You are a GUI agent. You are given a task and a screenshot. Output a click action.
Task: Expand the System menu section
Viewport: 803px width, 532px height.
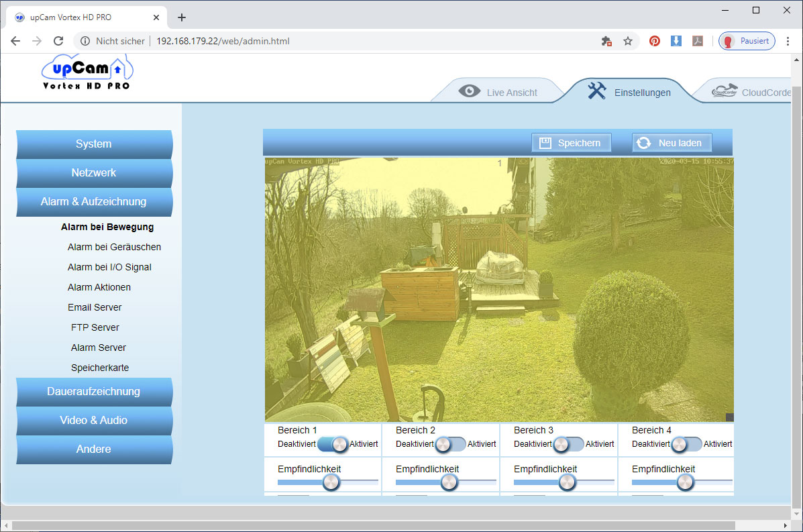point(94,144)
